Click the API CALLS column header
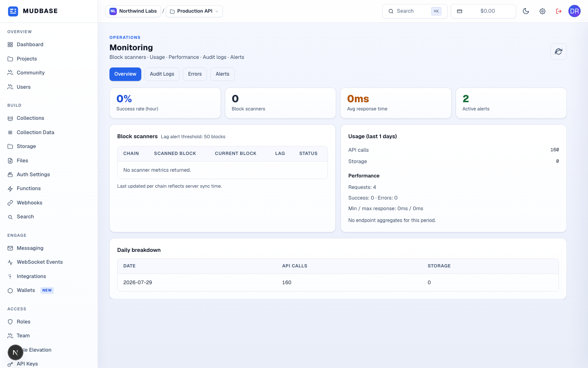 (295, 266)
